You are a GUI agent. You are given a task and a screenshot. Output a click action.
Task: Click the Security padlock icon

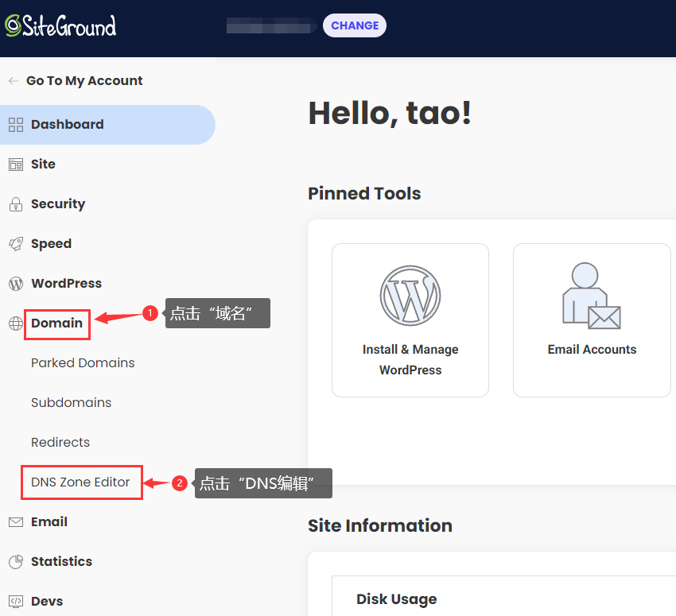click(x=16, y=204)
